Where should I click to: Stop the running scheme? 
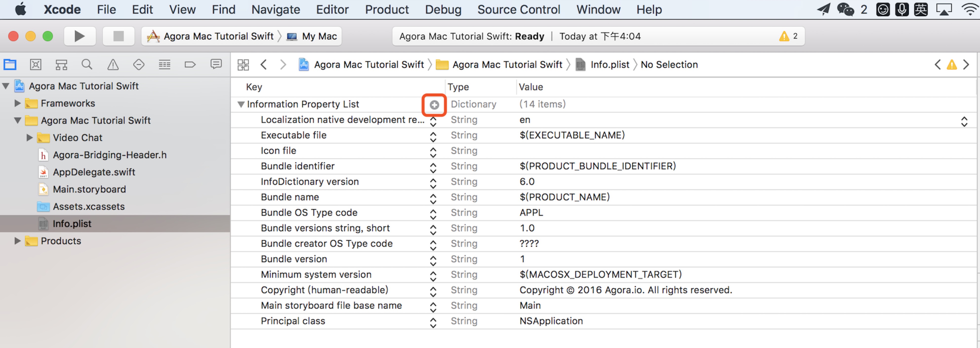click(118, 36)
